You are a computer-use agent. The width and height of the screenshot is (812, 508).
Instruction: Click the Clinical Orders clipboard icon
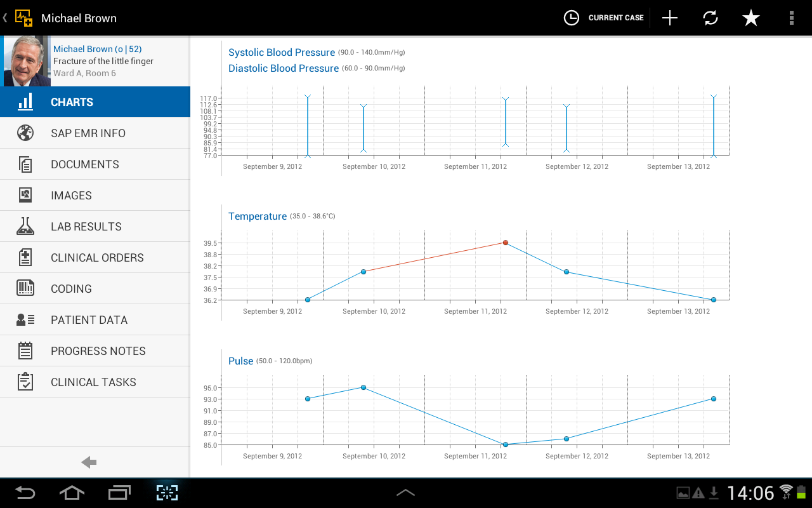coord(25,257)
